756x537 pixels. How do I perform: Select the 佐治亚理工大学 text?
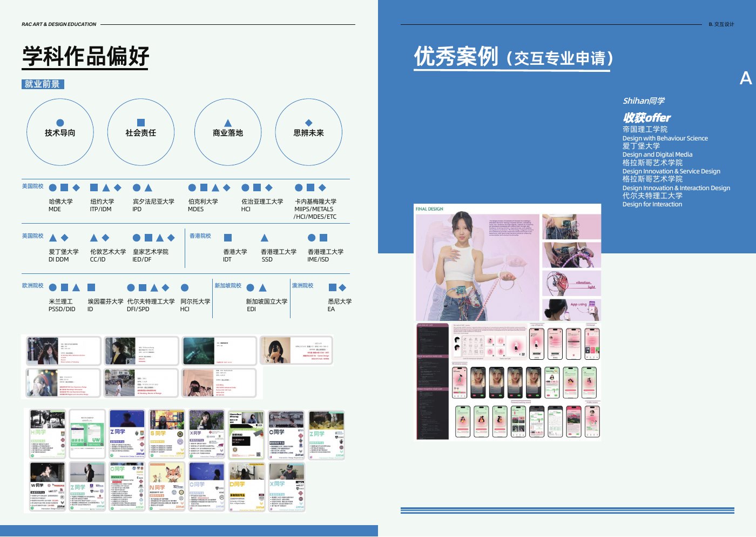(x=262, y=202)
